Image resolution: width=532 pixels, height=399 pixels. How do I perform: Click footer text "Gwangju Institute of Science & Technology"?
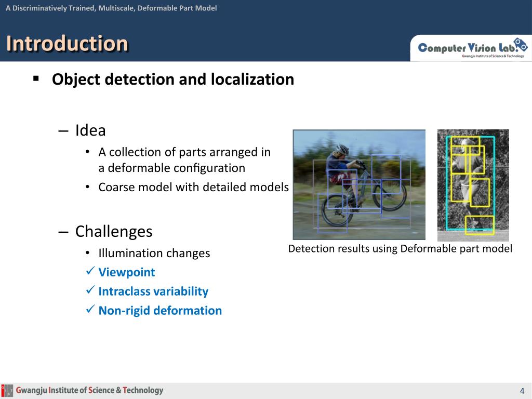pyautogui.click(x=89, y=391)
